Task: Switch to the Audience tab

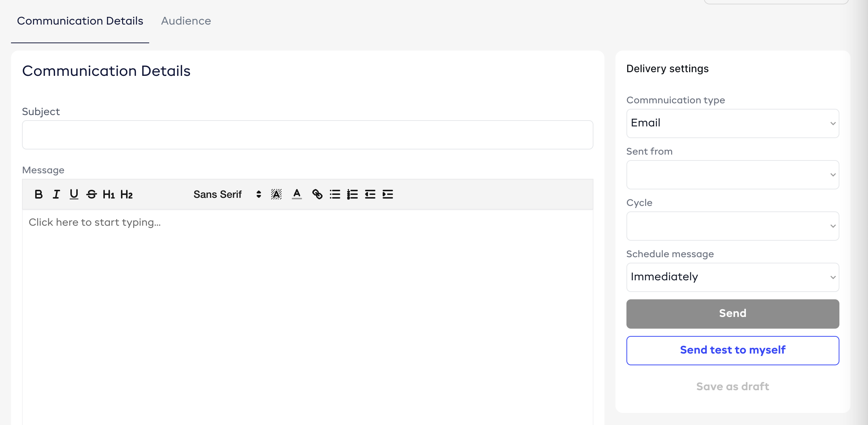Action: [186, 21]
